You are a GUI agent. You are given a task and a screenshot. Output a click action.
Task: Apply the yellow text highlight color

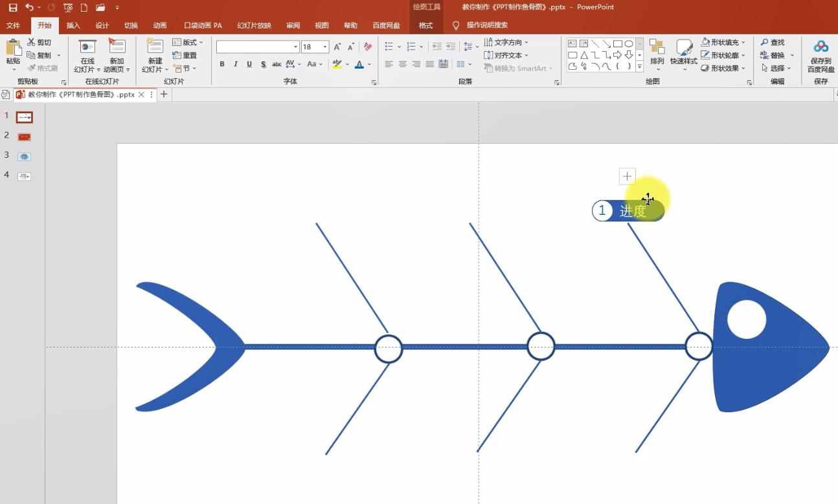tap(337, 64)
